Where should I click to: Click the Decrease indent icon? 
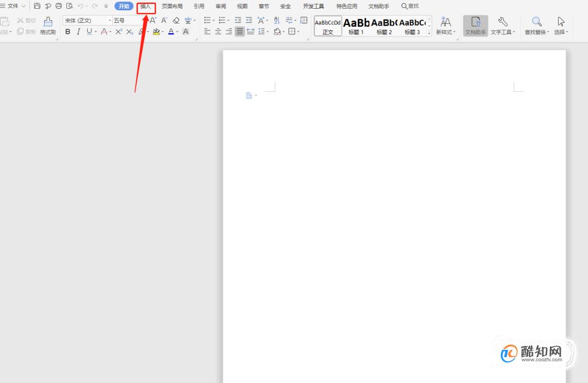coord(238,20)
